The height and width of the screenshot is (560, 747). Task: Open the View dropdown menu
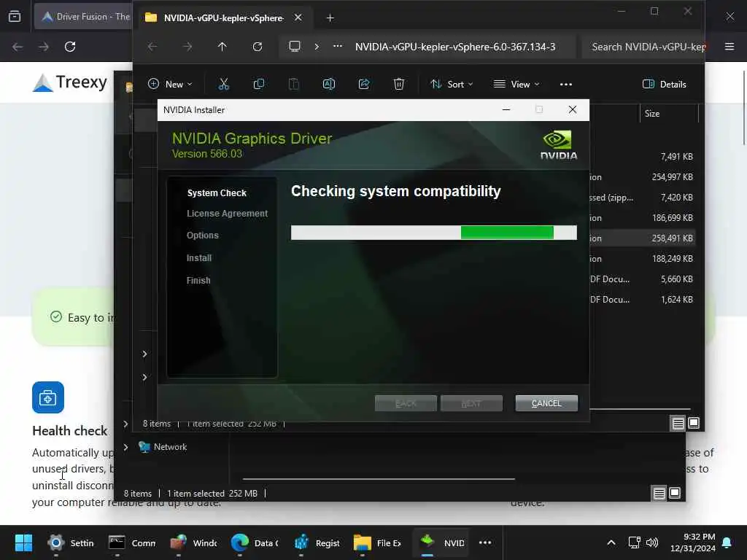pyautogui.click(x=517, y=85)
